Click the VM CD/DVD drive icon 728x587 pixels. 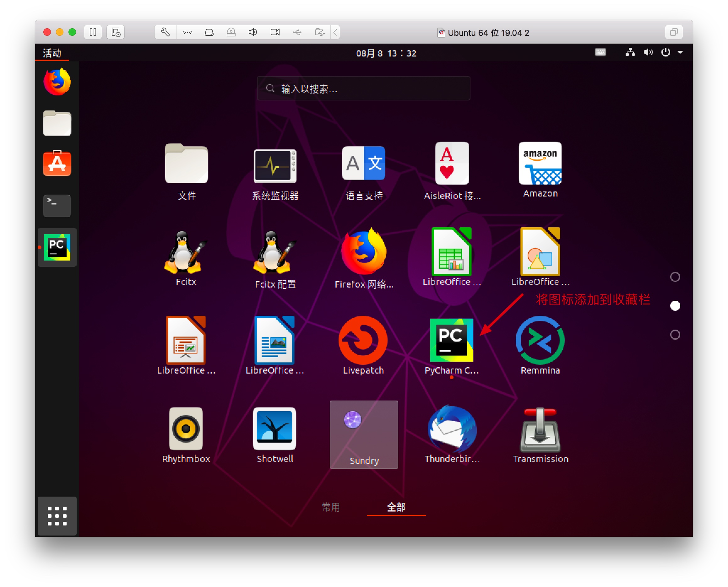[x=231, y=32]
